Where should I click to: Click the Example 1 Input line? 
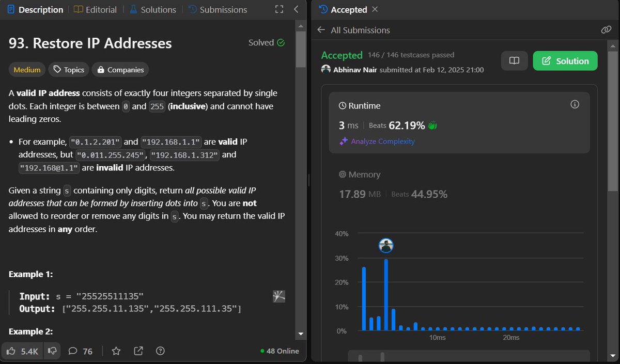click(x=81, y=296)
